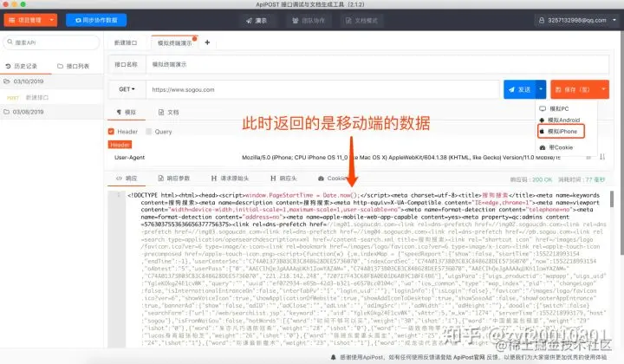The height and width of the screenshot is (364, 624).
Task: Select the 新建接口 request tab
Action: click(x=126, y=42)
